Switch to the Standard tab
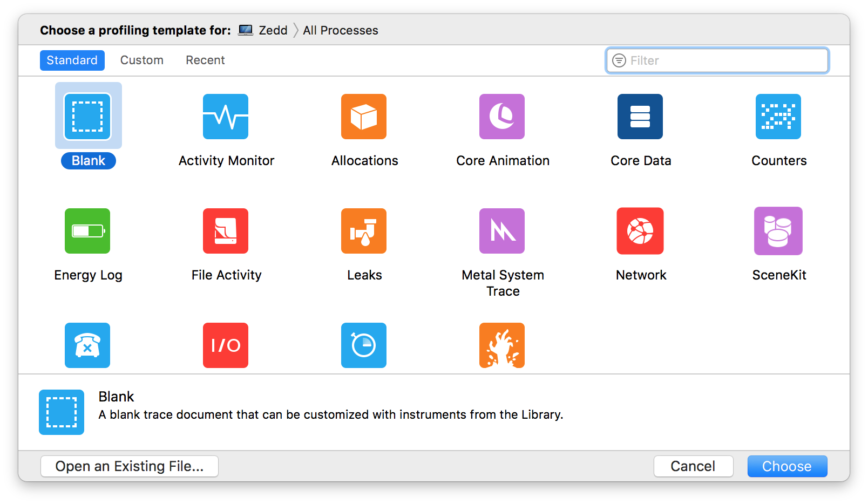The height and width of the screenshot is (504, 868). (72, 60)
